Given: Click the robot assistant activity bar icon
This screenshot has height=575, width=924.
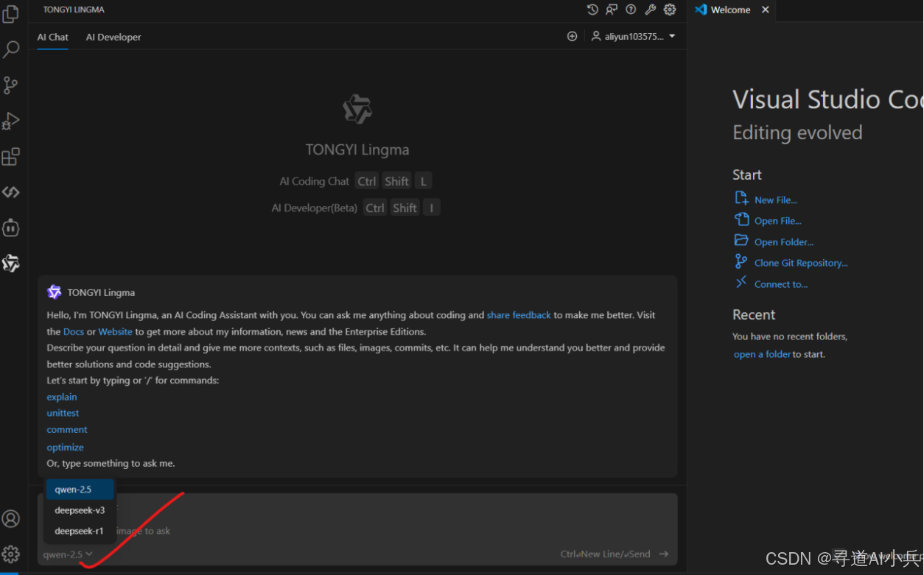Looking at the screenshot, I should point(10,227).
